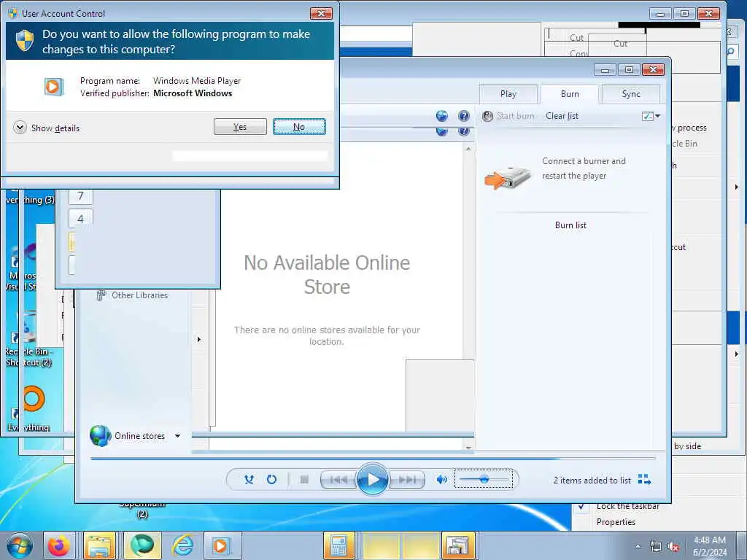This screenshot has height=560, width=747.
Task: Click the UAC shield icon
Action: 25,41
